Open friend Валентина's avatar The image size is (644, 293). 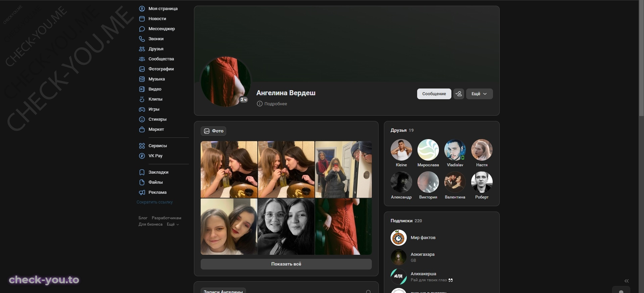[455, 182]
